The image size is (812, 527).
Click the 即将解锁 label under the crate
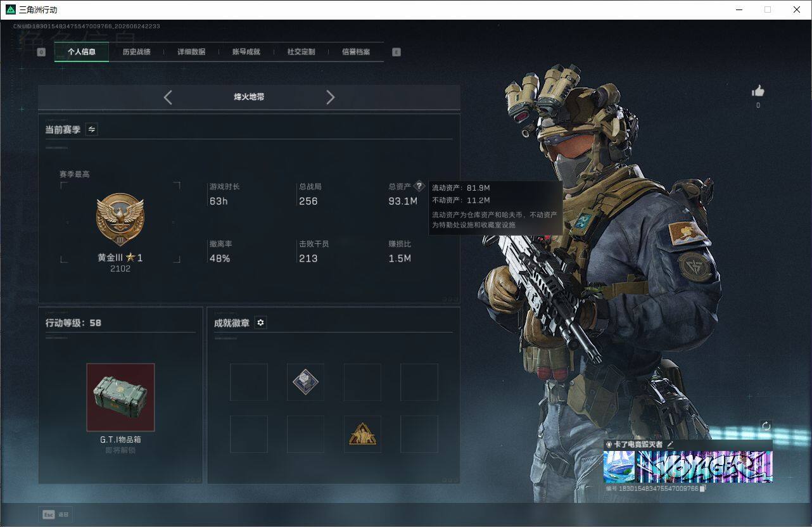(x=120, y=450)
